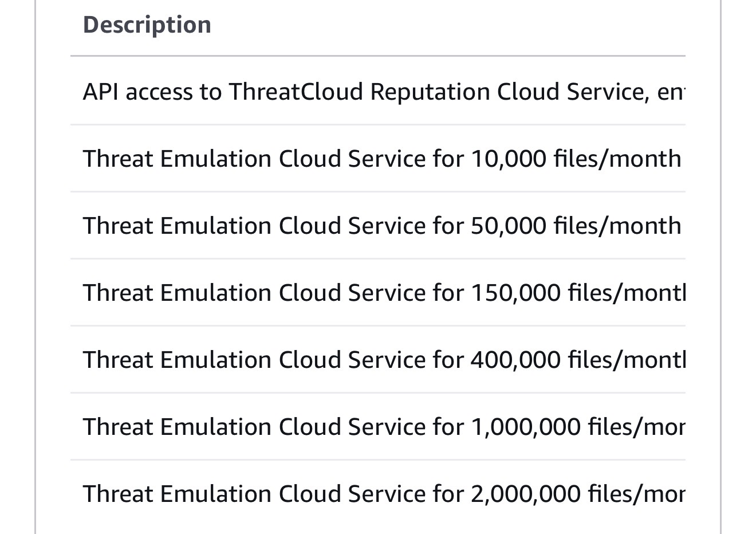Click the Description column header
The width and height of the screenshot is (756, 534).
147,25
